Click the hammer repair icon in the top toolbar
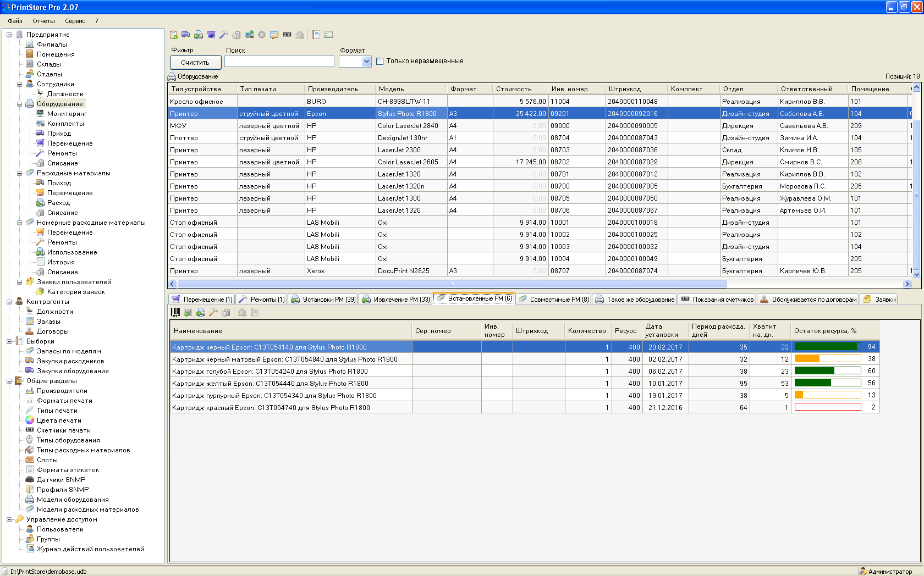Image resolution: width=924 pixels, height=576 pixels. (224, 35)
